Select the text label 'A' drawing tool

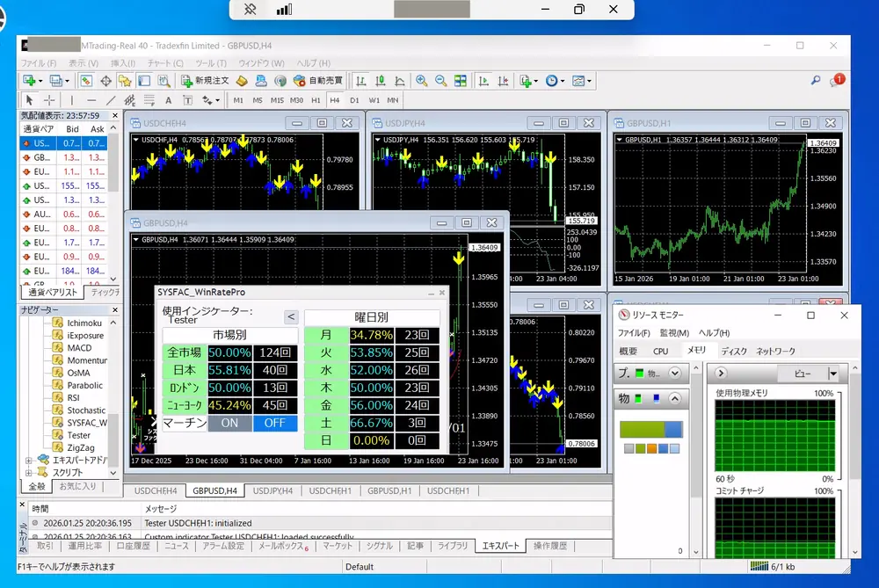pyautogui.click(x=168, y=100)
